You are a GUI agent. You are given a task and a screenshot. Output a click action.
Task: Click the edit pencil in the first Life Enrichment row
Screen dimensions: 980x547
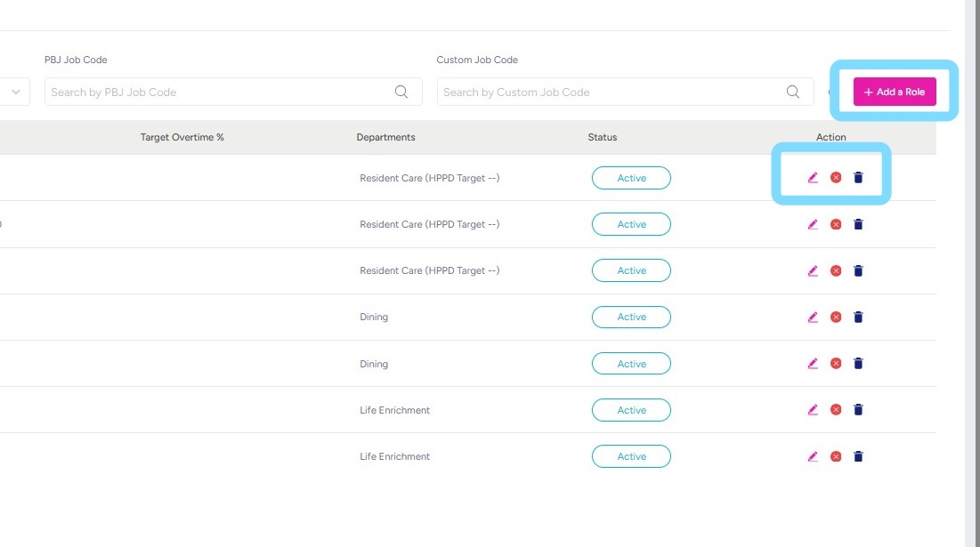(x=813, y=410)
